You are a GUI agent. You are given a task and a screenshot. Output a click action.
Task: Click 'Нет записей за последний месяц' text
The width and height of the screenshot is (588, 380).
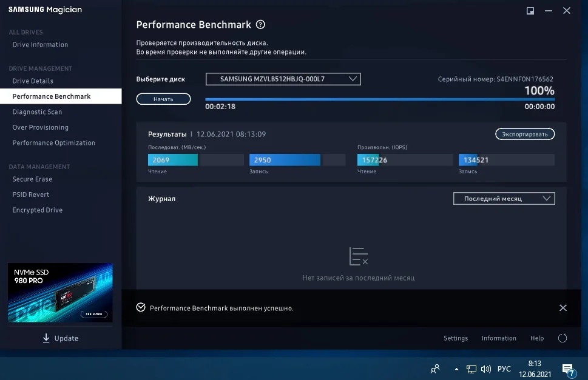pos(359,278)
